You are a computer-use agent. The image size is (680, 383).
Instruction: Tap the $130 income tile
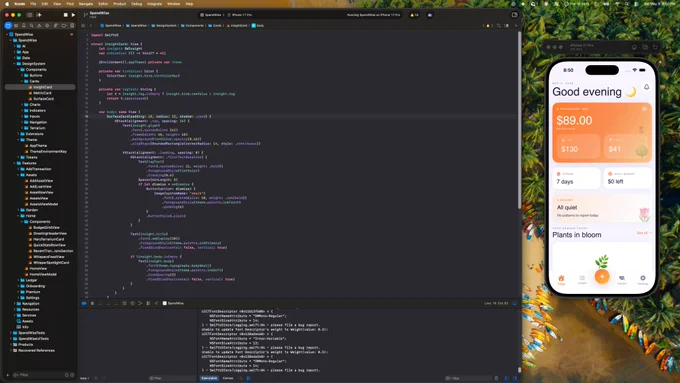578,146
